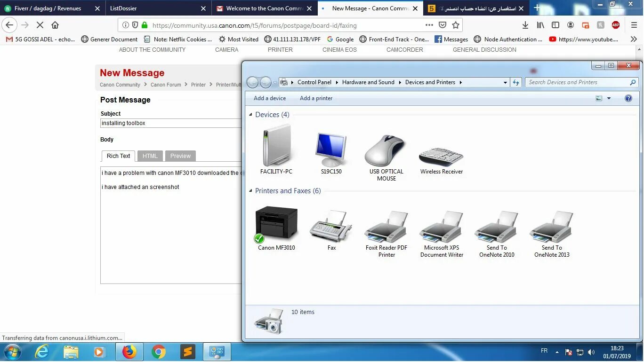
Task: Open the Devices and Printers help icon
Action: [628, 98]
